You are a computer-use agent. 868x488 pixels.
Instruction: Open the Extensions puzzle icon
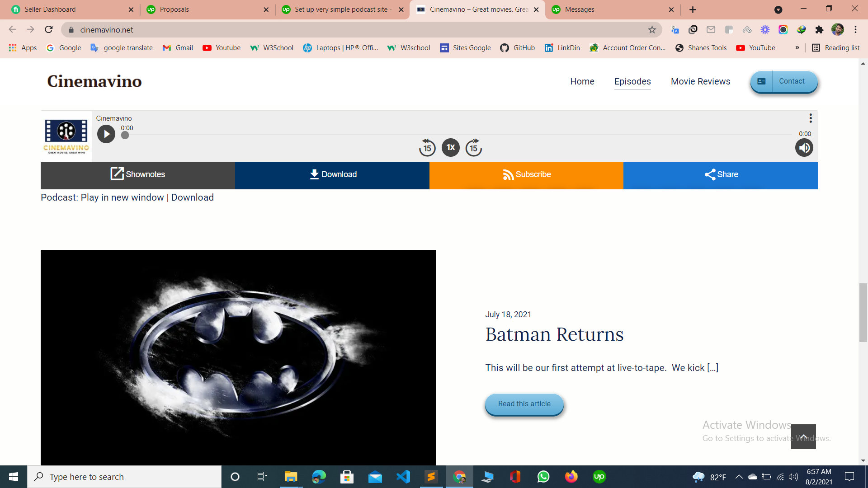[819, 30]
